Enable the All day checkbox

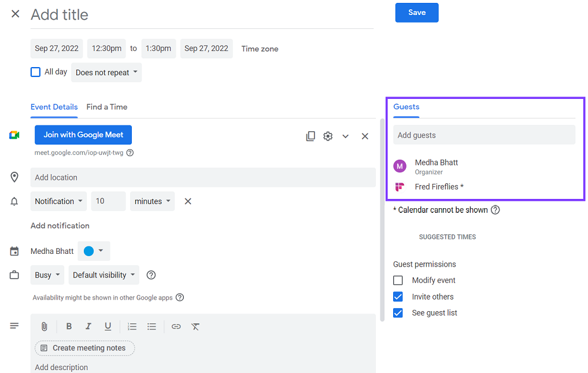[35, 72]
